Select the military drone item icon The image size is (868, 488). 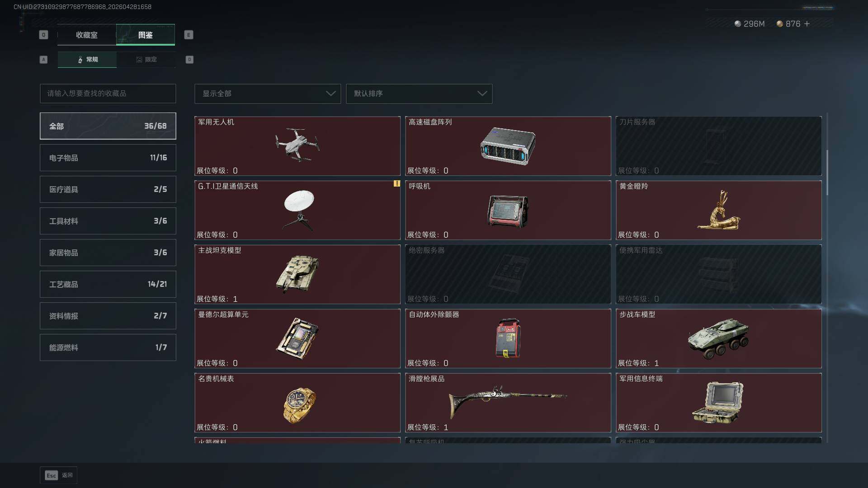click(x=297, y=145)
